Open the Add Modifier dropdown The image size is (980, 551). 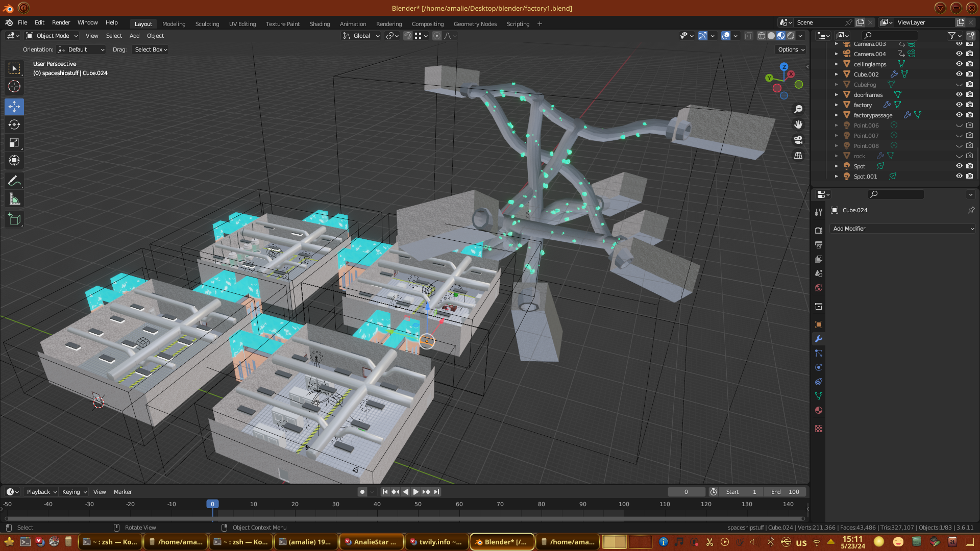click(x=902, y=229)
